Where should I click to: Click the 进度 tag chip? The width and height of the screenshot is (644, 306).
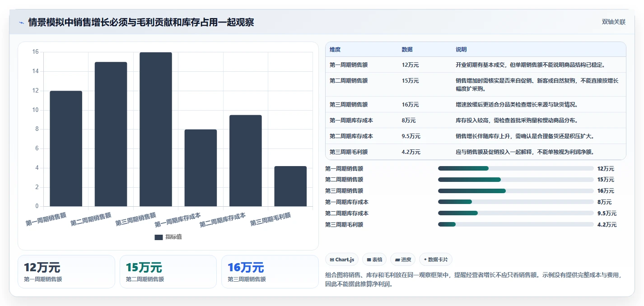coord(403,260)
